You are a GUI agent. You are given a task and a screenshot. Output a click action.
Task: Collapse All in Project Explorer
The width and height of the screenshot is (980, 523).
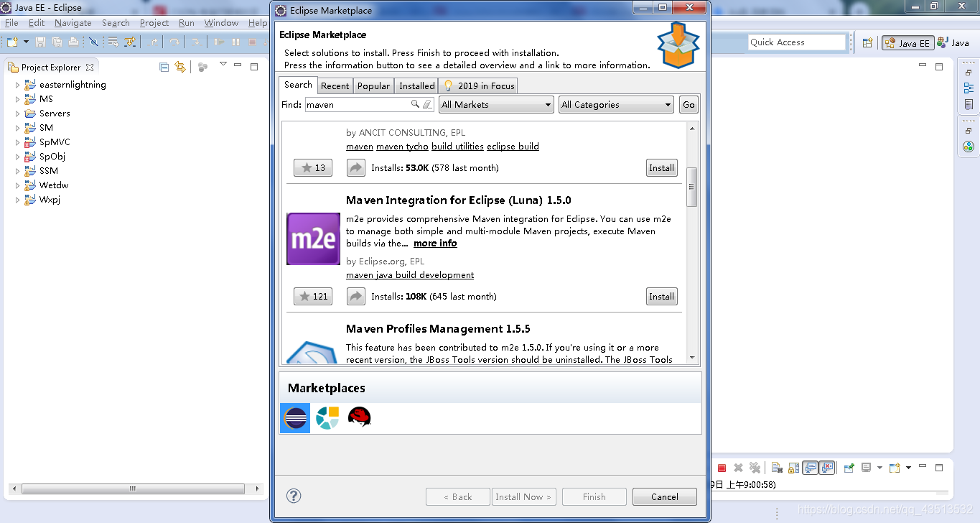pyautogui.click(x=164, y=67)
